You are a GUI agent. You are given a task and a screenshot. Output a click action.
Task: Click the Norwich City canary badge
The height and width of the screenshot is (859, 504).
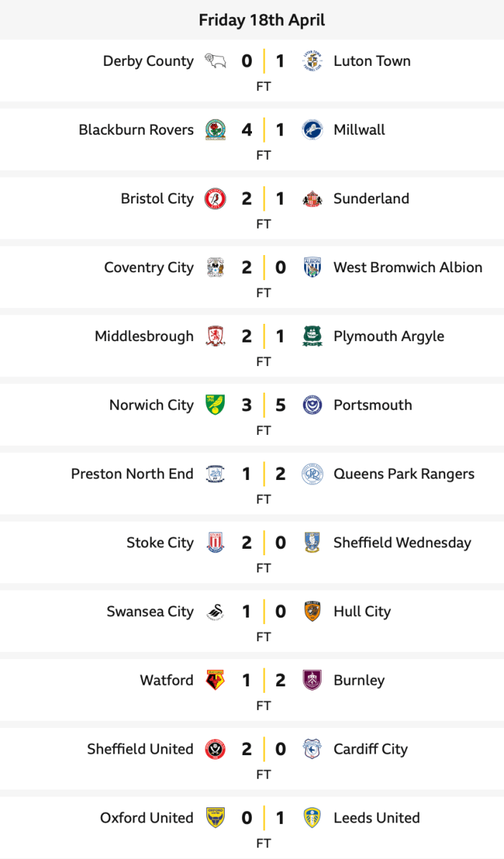(215, 405)
